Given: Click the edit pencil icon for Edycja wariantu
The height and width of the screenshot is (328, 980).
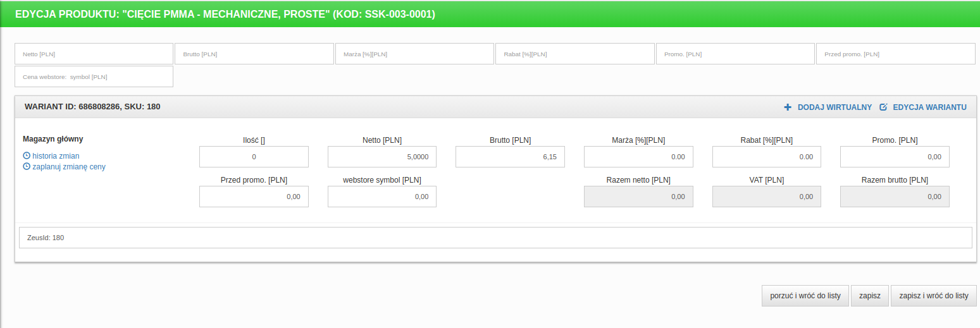Looking at the screenshot, I should [x=884, y=107].
